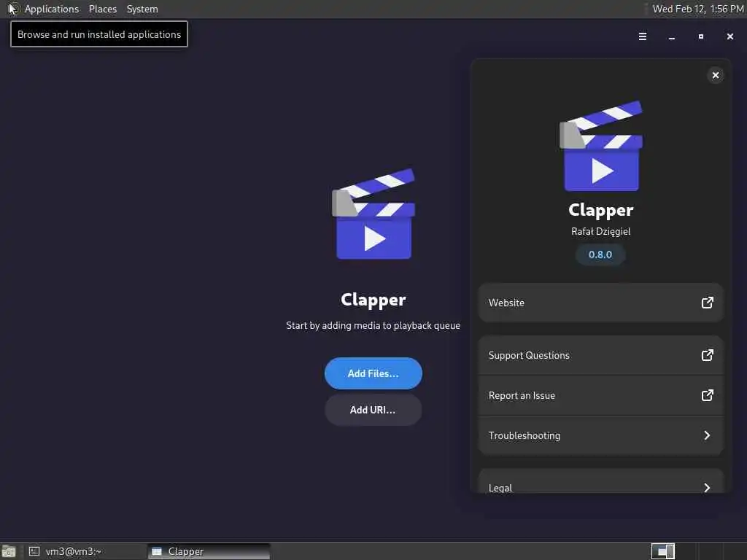Expand the Legal section chevron
This screenshot has width=747, height=560.
[707, 487]
